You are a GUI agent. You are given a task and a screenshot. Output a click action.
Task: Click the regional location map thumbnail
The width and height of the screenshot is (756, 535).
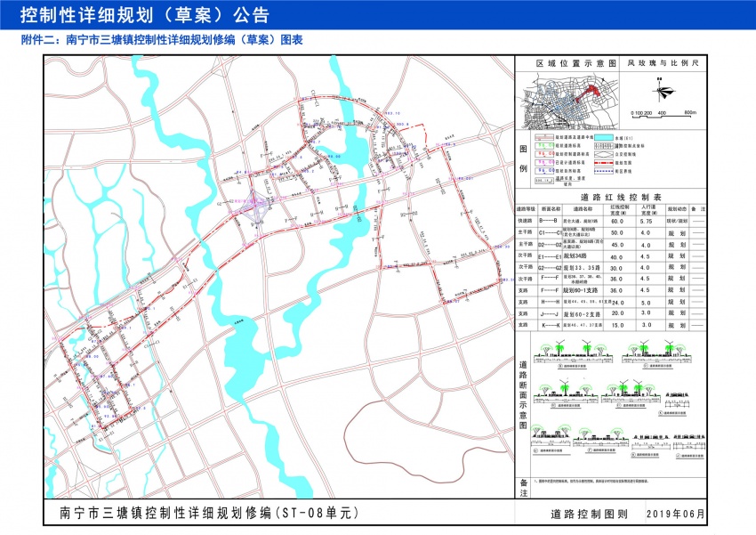567,101
